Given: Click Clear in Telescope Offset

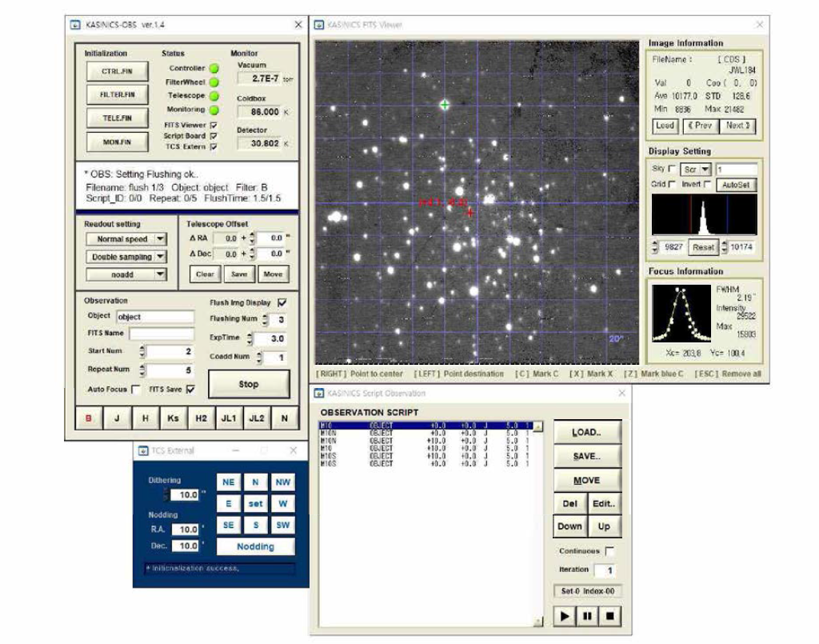Looking at the screenshot, I should point(205,274).
